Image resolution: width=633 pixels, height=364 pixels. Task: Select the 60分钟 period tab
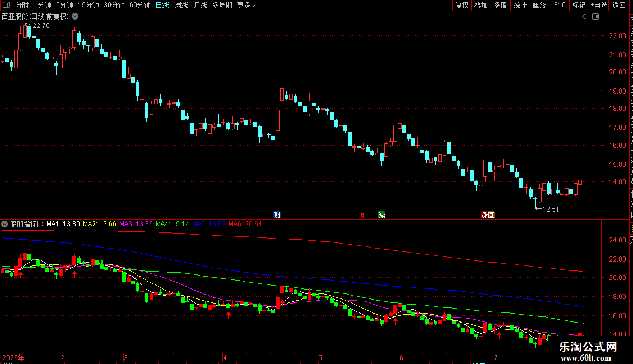point(140,5)
